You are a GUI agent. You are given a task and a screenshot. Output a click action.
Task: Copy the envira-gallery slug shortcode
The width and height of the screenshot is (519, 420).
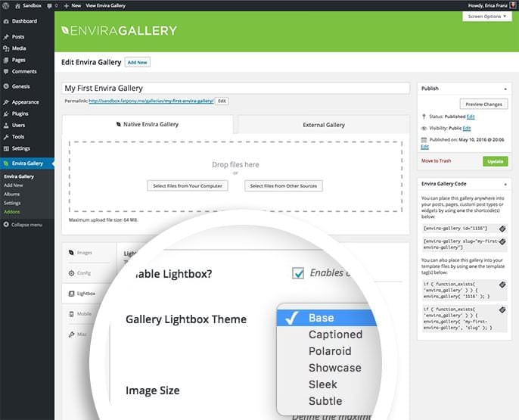point(502,241)
